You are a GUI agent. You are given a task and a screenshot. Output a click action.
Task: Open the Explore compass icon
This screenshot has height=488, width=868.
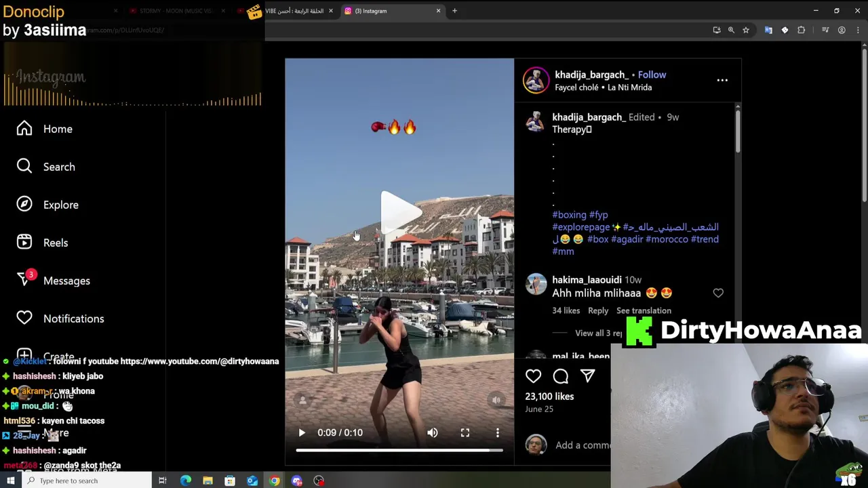pyautogui.click(x=24, y=204)
